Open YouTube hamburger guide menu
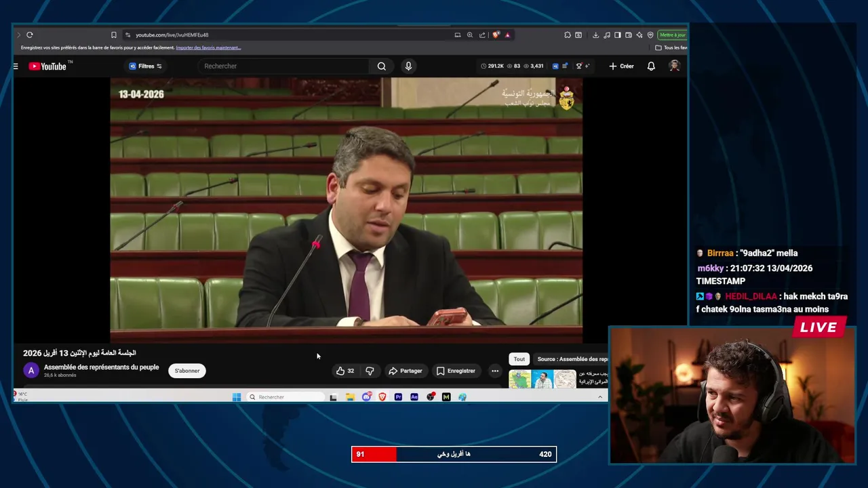The height and width of the screenshot is (488, 868). coord(16,66)
